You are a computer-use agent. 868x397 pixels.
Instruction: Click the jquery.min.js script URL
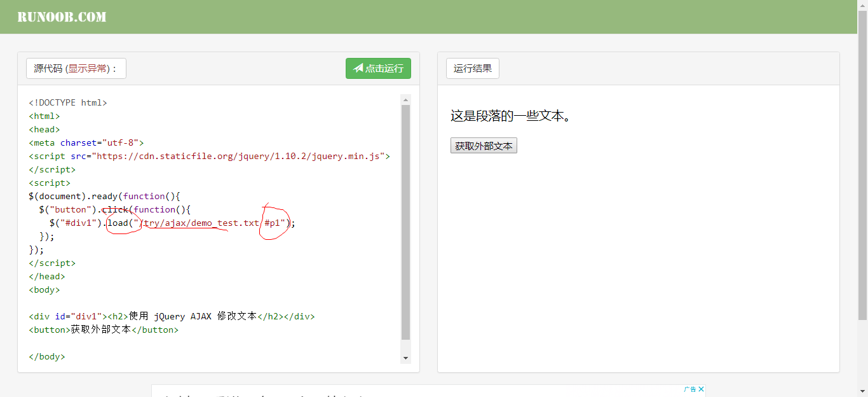click(x=239, y=156)
